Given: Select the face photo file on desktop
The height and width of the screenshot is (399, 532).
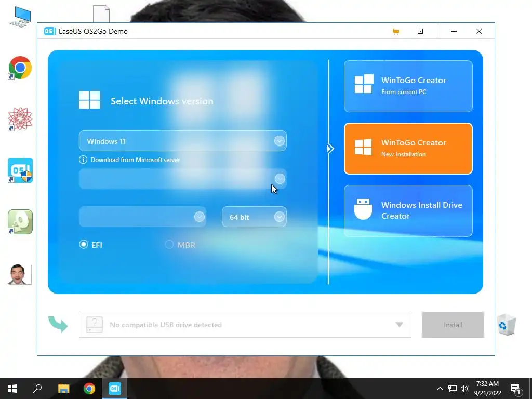Looking at the screenshot, I should coord(20,274).
